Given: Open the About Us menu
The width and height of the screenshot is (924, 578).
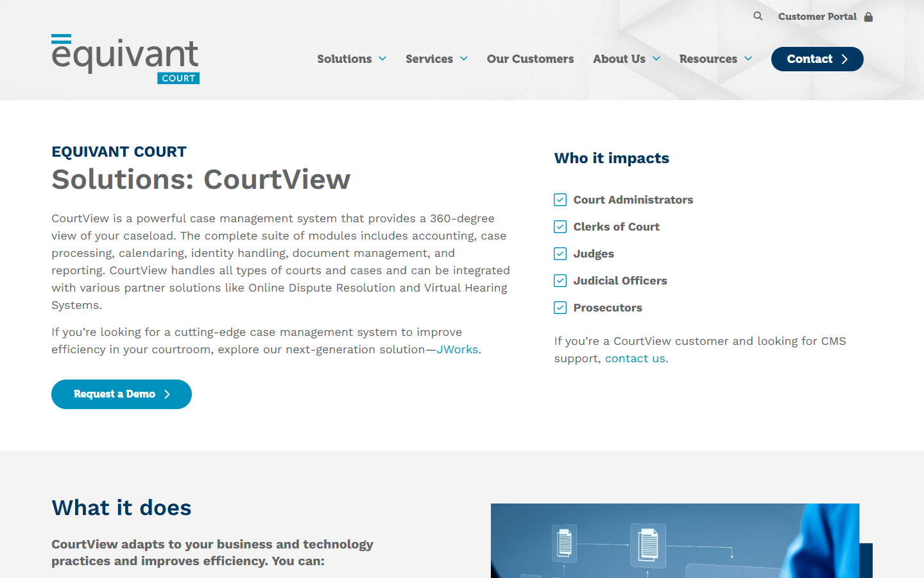Looking at the screenshot, I should [x=619, y=58].
